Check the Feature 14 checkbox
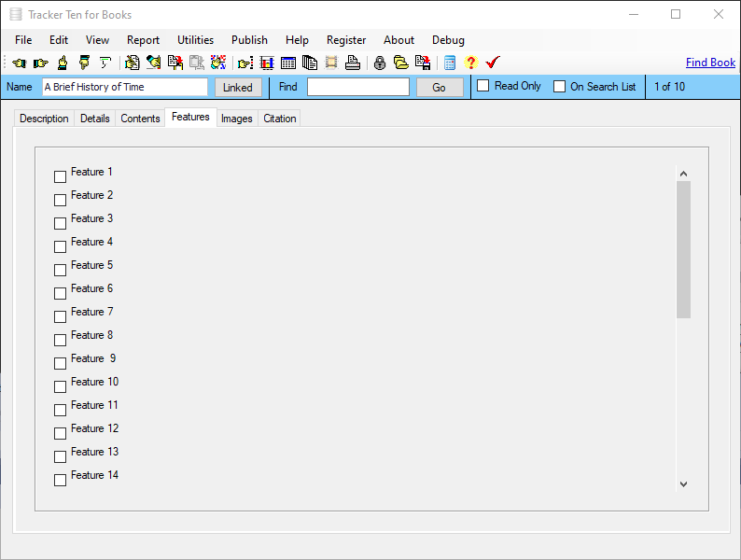This screenshot has height=560, width=741. click(60, 480)
